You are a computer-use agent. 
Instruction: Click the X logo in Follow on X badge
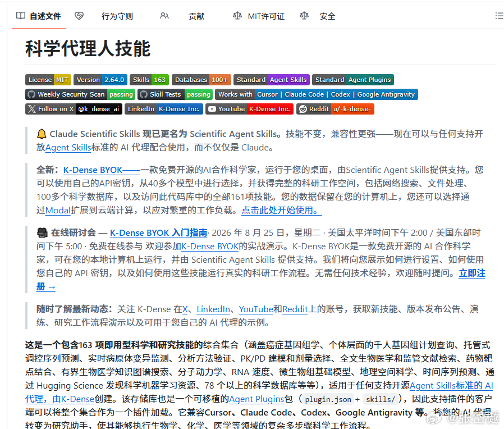click(x=32, y=109)
